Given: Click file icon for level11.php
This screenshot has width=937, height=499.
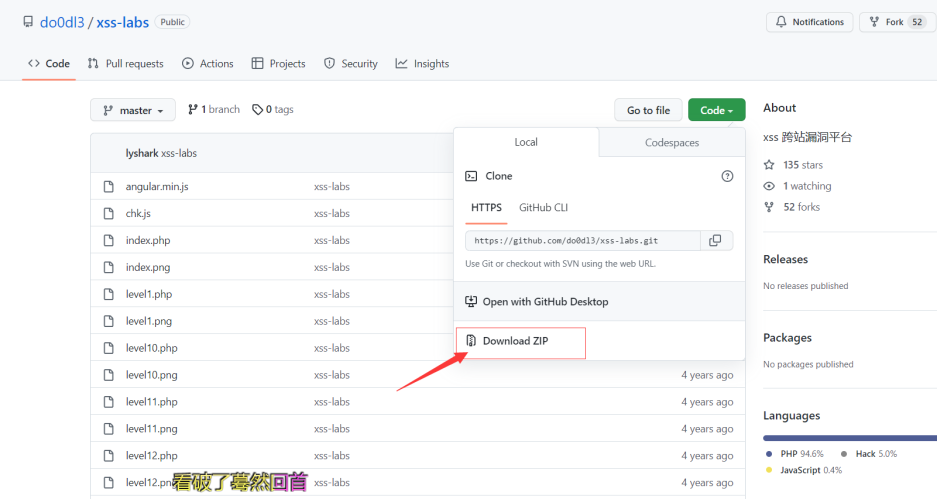Looking at the screenshot, I should (x=108, y=402).
